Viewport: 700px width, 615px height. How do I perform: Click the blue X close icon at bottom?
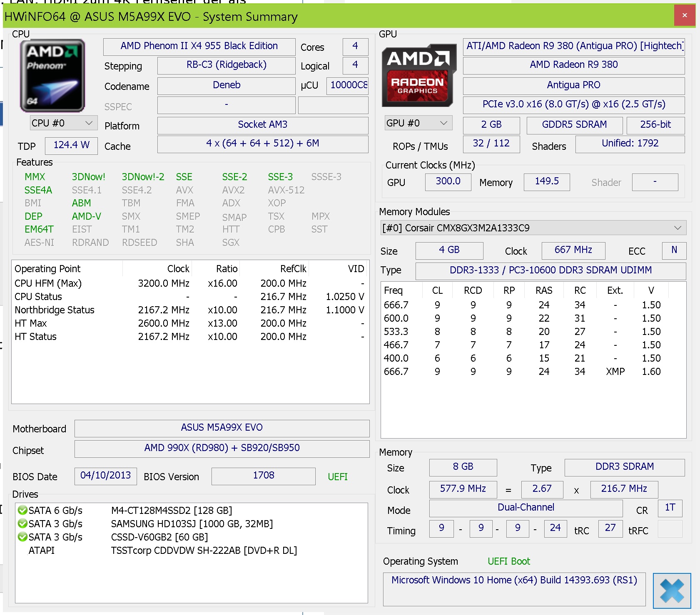(672, 590)
